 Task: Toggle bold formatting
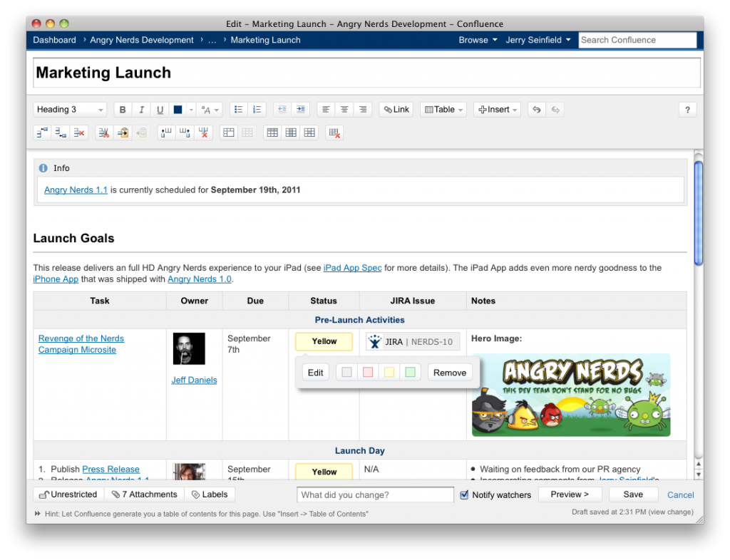[123, 110]
